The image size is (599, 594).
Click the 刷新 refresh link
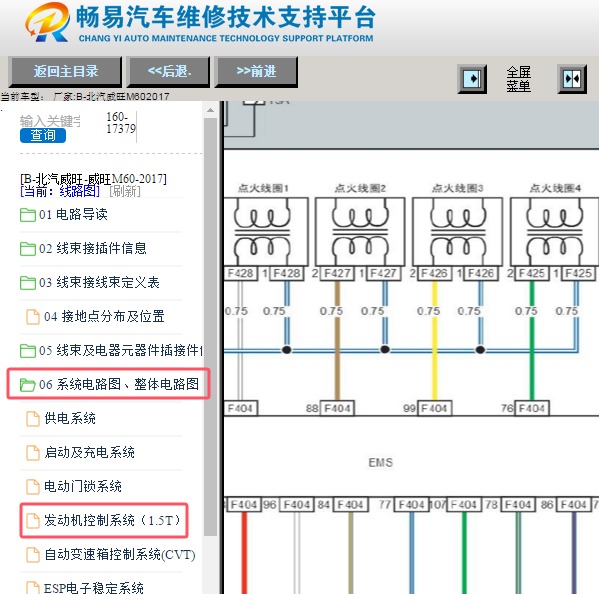pos(125,191)
